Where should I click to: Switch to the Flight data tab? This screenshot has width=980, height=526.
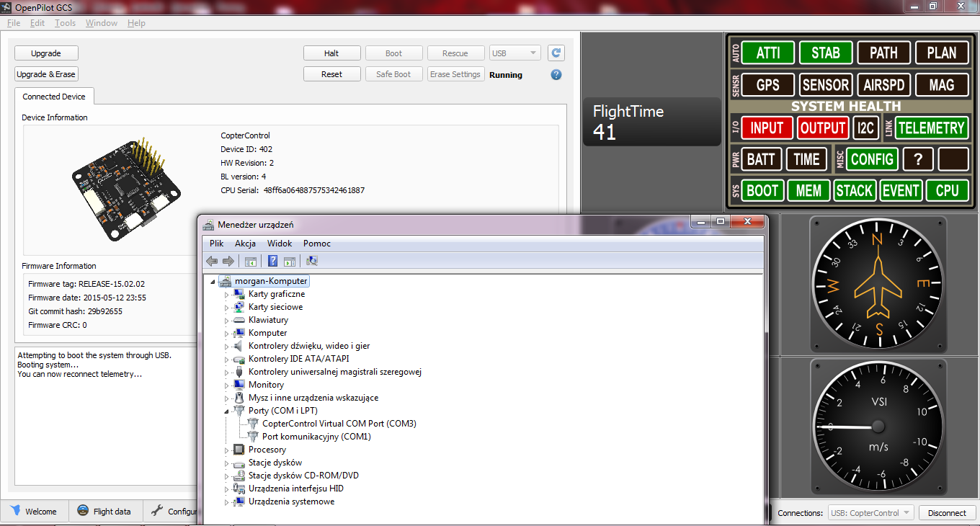point(104,512)
